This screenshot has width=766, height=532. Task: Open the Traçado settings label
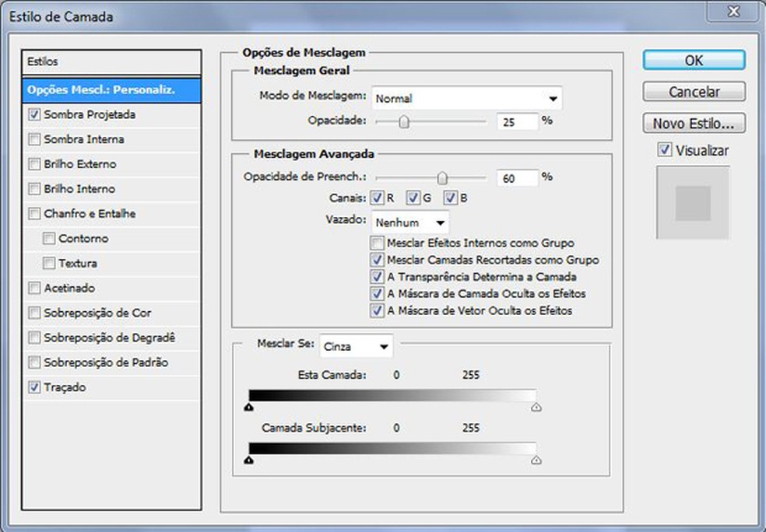click(x=65, y=387)
